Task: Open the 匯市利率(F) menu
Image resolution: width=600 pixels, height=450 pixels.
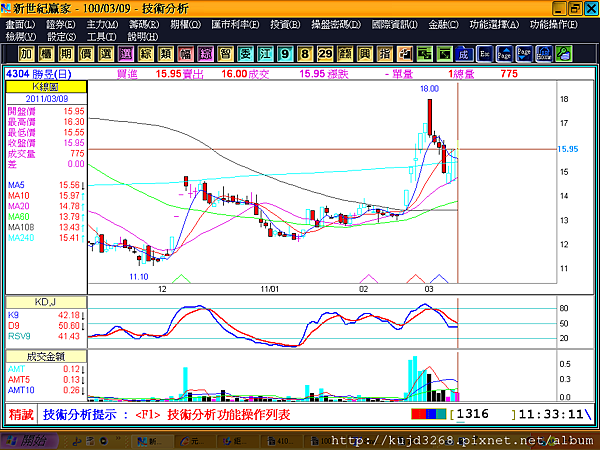Action: (235, 24)
